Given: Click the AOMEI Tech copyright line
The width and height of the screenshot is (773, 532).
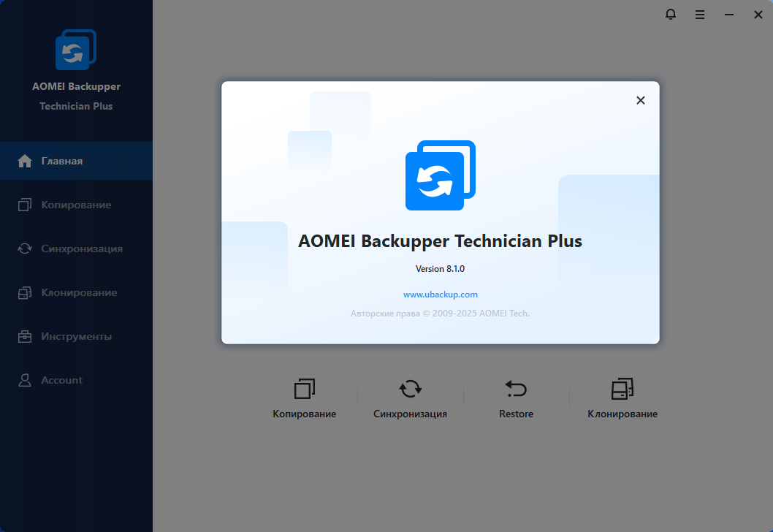Looking at the screenshot, I should point(441,313).
